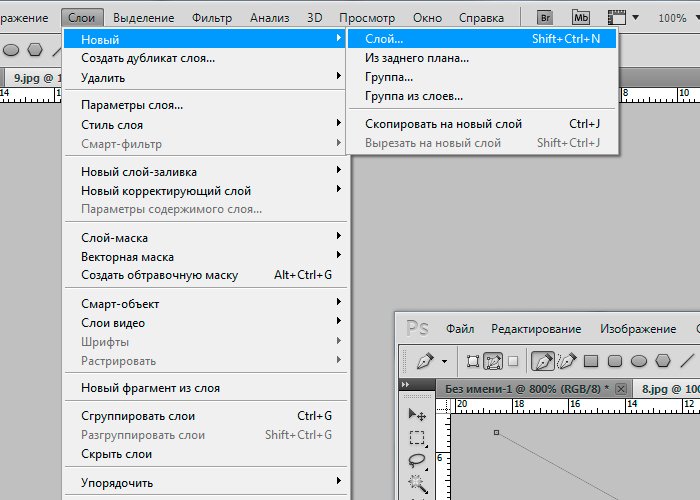Enable the Paths mode toggle button
700x500 pixels.
point(492,361)
